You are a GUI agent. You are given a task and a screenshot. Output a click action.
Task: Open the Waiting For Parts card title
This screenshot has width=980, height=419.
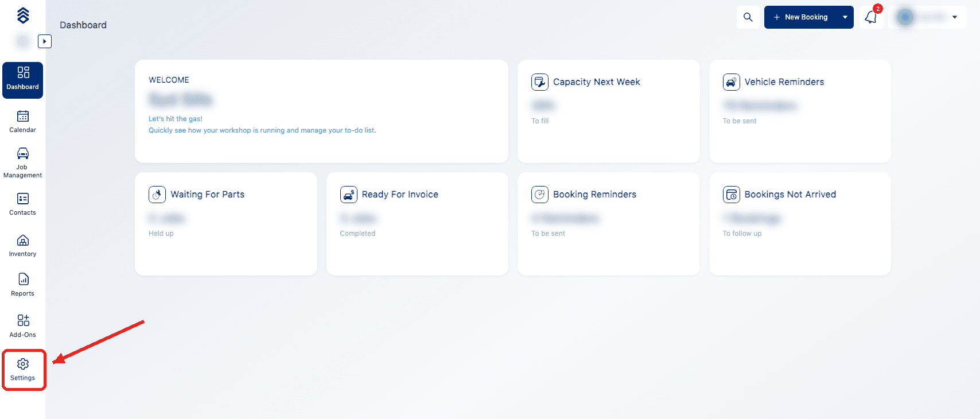click(208, 195)
